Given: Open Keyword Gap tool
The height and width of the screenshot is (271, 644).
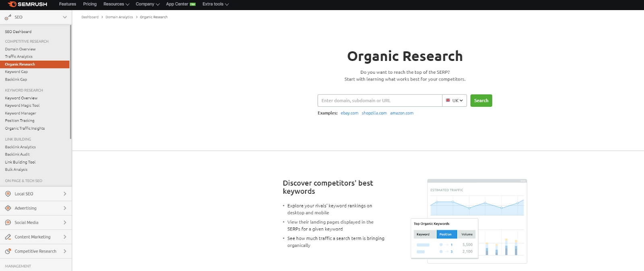Looking at the screenshot, I should 17,72.
